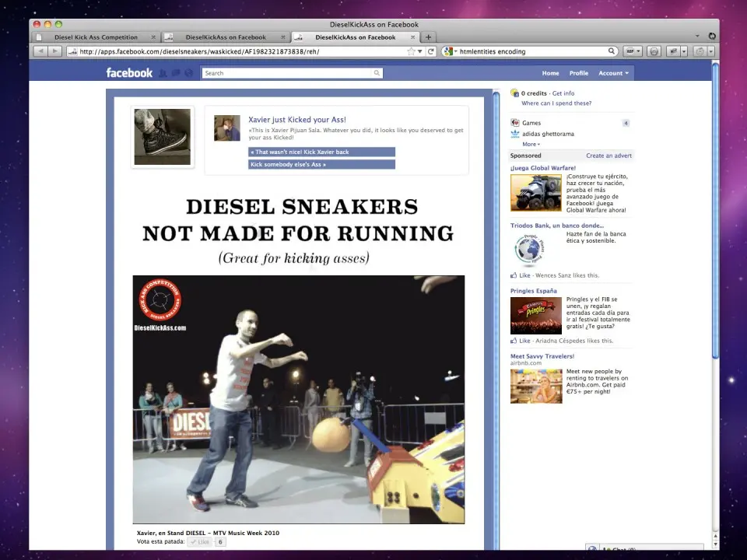Click the browser Forward arrow button
The height and width of the screenshot is (560, 747).
pyautogui.click(x=55, y=51)
